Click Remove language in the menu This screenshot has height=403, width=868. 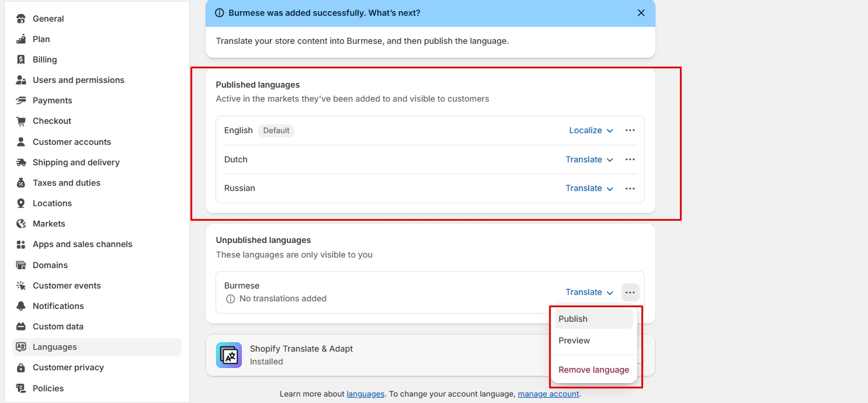(x=593, y=370)
